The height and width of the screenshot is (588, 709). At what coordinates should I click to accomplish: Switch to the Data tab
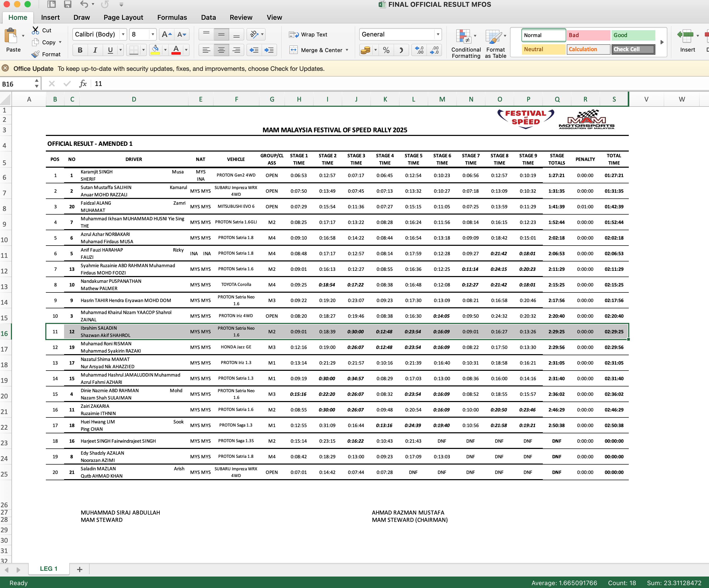(208, 17)
